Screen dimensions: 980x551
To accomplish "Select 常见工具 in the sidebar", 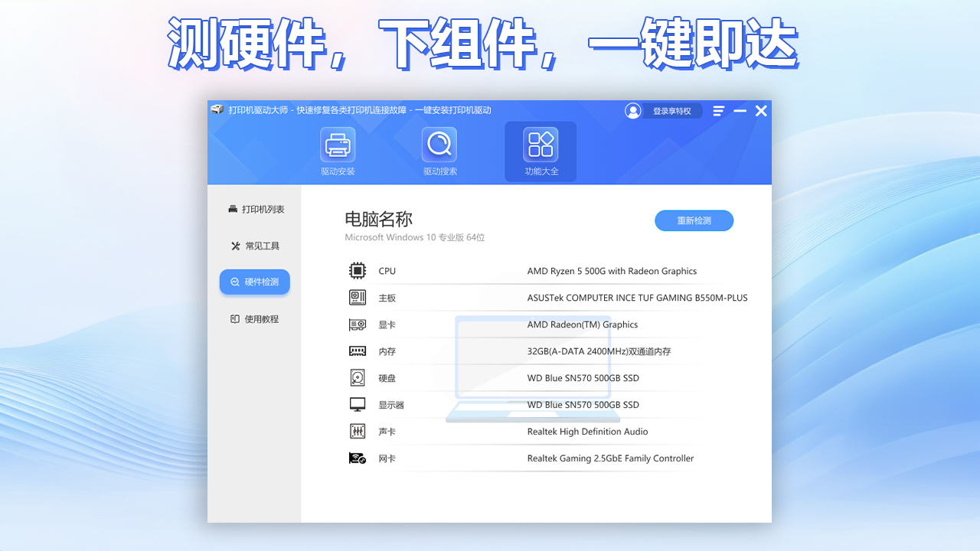I will point(254,245).
